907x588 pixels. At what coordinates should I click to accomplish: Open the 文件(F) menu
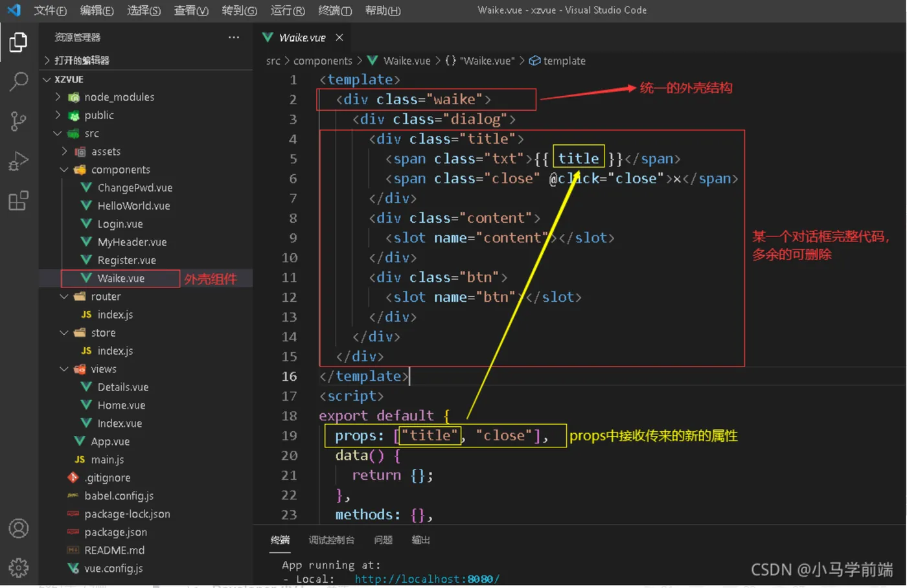[50, 10]
